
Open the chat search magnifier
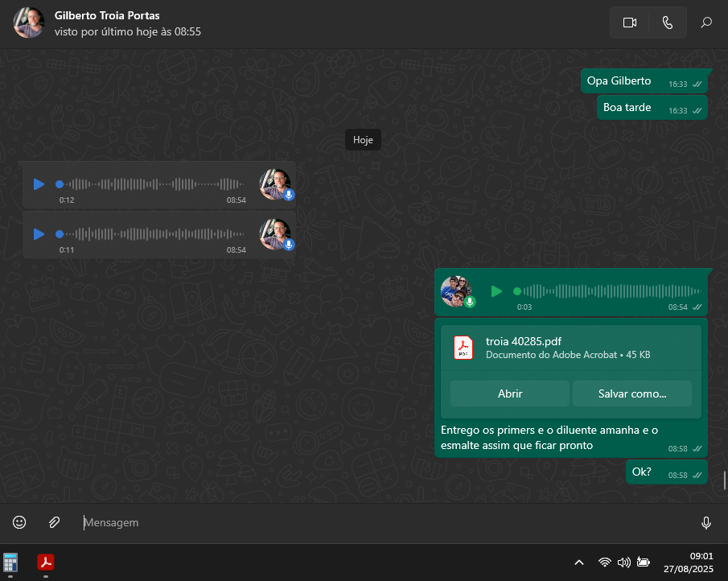point(706,23)
